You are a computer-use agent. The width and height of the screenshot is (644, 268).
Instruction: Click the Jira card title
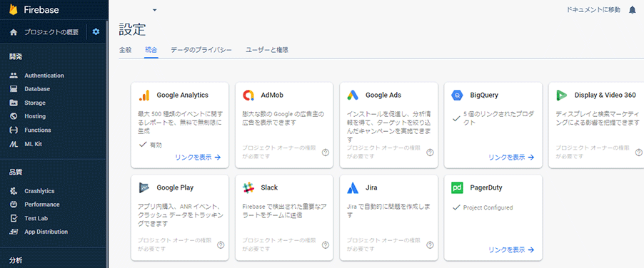(x=371, y=187)
